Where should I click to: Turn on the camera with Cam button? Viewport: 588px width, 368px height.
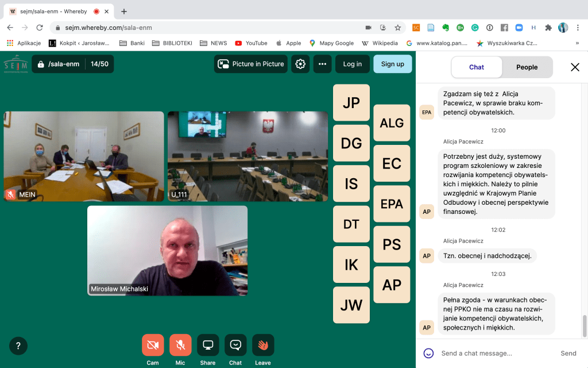(x=153, y=345)
